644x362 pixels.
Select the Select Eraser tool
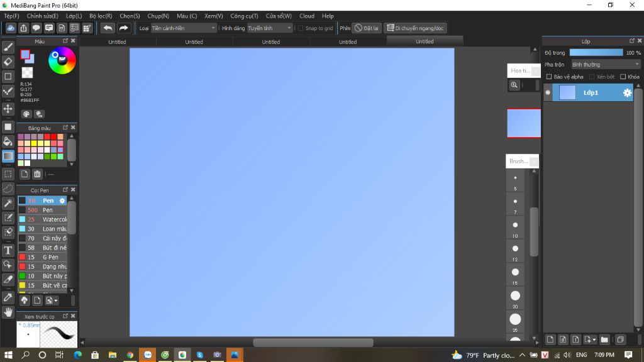coord(8,233)
